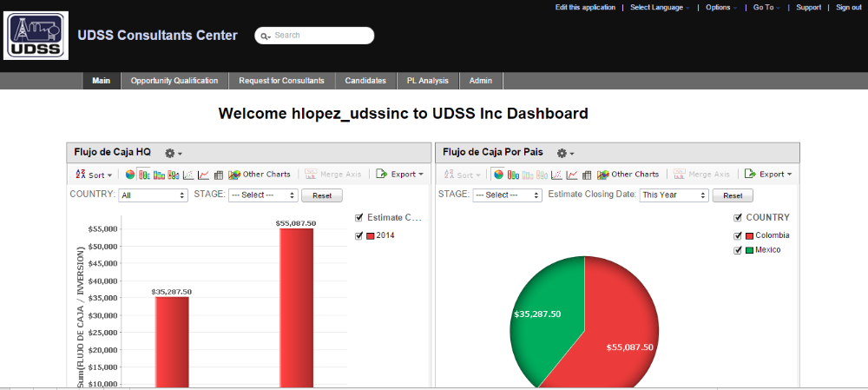Open the COUNTRY filter dropdown
The image size is (868, 390).
coord(154,195)
